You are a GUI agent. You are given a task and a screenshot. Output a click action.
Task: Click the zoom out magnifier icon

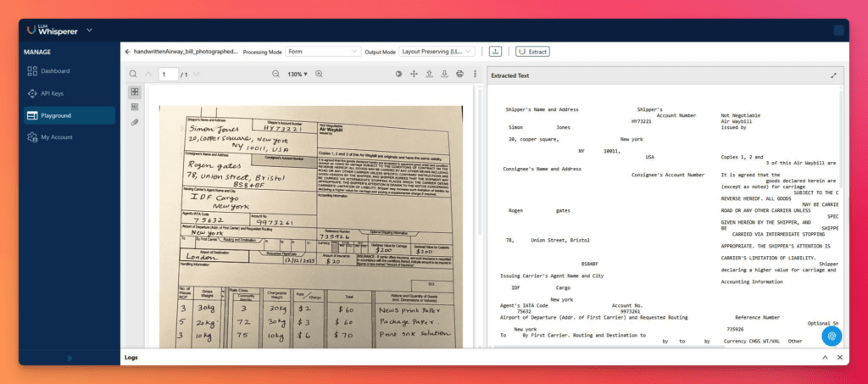pos(275,74)
